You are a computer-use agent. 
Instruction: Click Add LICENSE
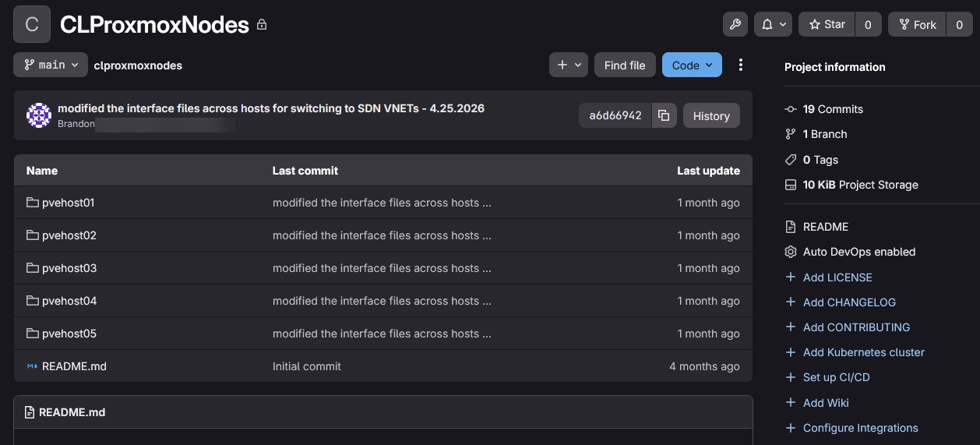click(837, 277)
